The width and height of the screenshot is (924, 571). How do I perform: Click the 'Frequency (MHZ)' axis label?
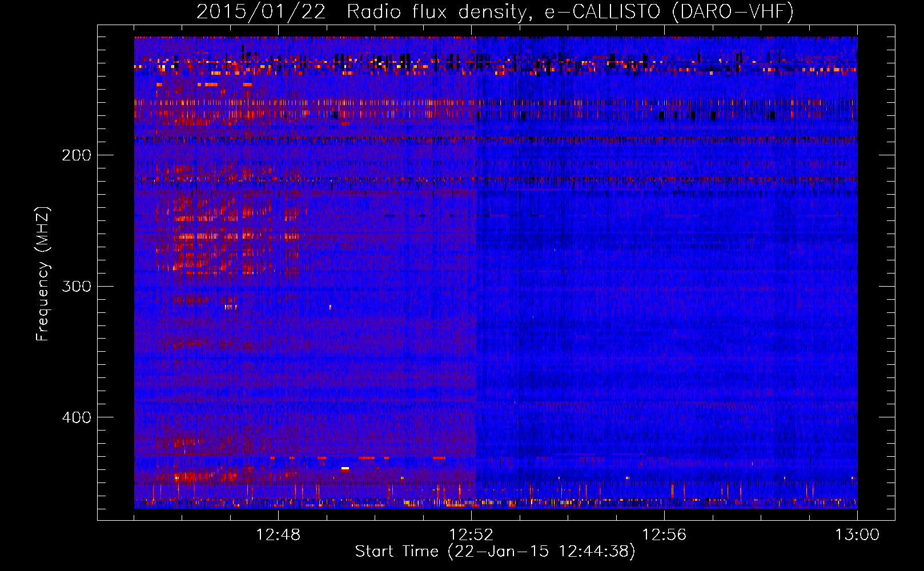click(x=43, y=274)
